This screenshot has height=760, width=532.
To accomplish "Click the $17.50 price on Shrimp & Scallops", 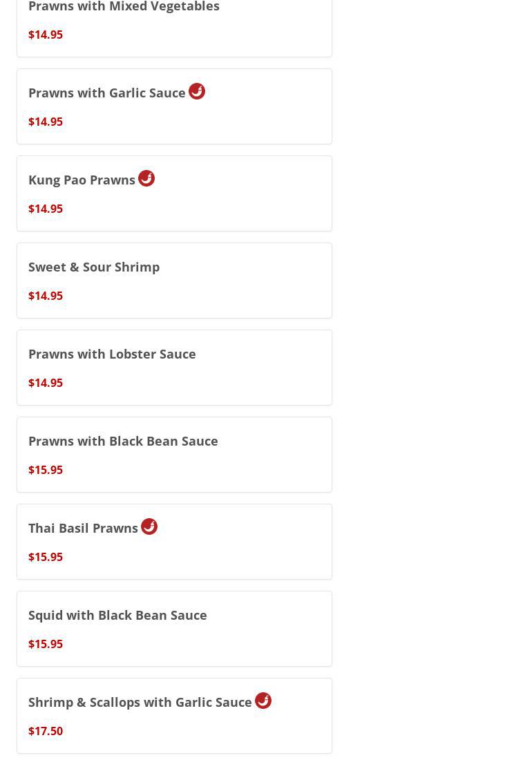I will pyautogui.click(x=46, y=731).
